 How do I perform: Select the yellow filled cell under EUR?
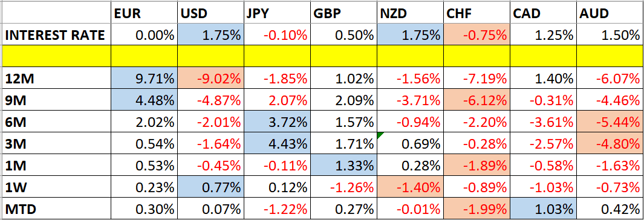pos(144,56)
